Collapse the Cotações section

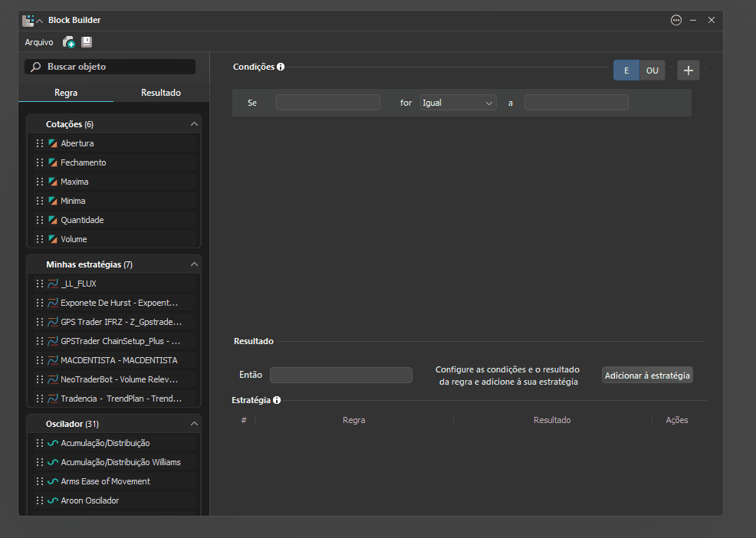(194, 124)
